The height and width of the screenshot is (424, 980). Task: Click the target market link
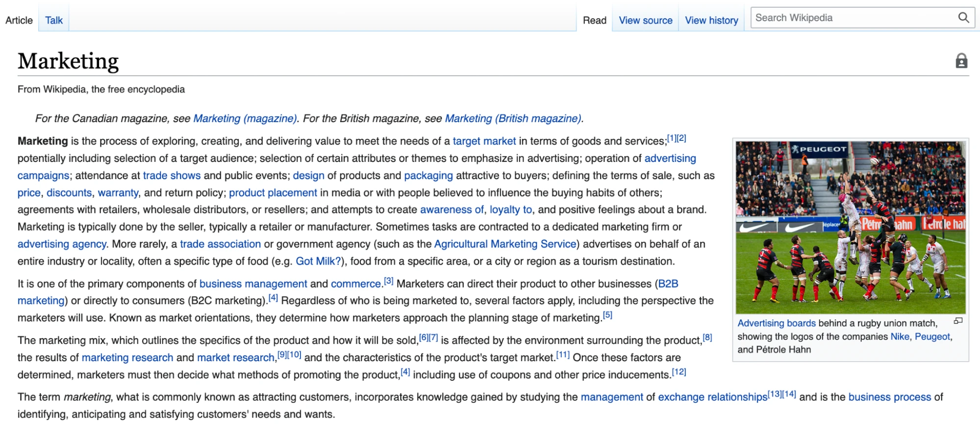click(x=484, y=141)
